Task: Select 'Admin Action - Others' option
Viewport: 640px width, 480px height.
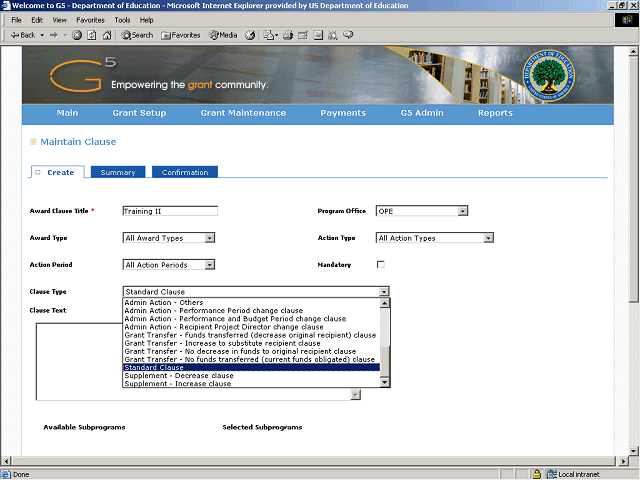Action: click(251, 302)
